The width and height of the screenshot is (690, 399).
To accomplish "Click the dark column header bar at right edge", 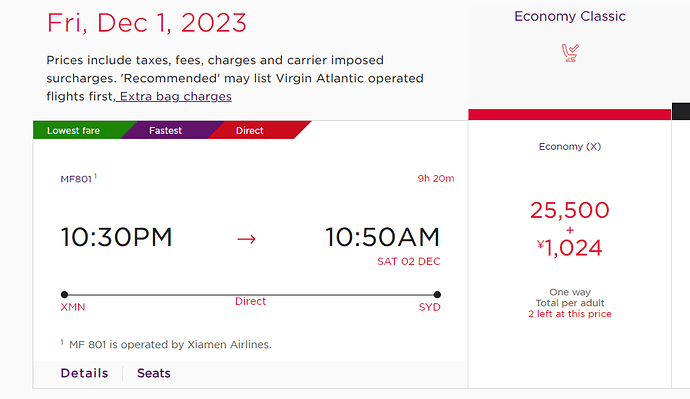I will click(681, 111).
